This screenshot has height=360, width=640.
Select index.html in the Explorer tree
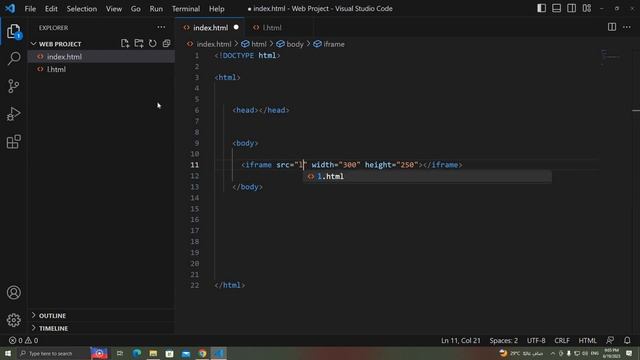click(101, 57)
